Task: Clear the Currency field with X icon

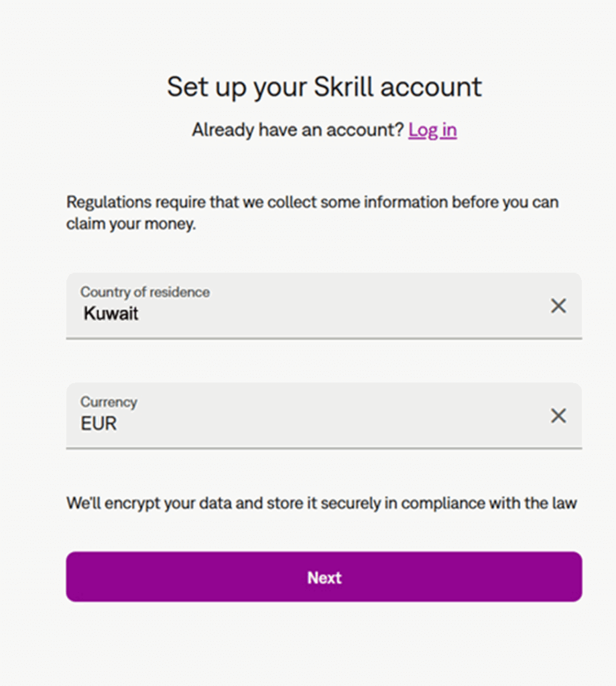Action: click(558, 415)
